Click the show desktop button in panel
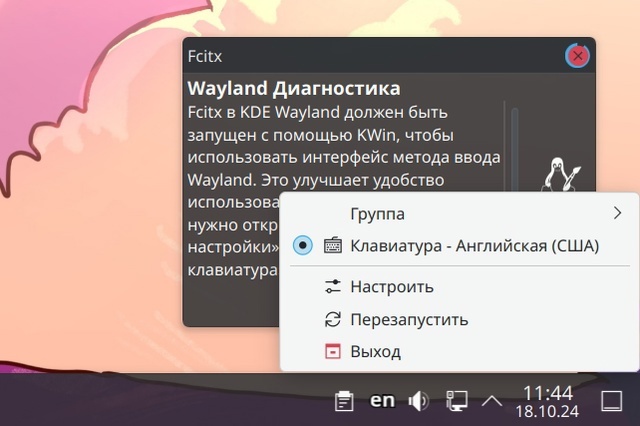The image size is (640, 426). [x=612, y=401]
